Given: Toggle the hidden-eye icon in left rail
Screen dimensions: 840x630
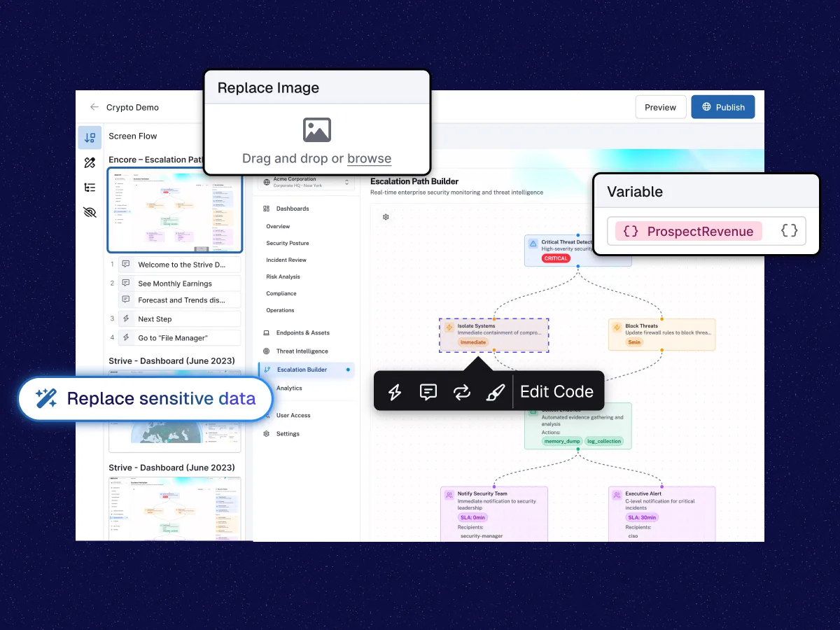Looking at the screenshot, I should point(90,212).
